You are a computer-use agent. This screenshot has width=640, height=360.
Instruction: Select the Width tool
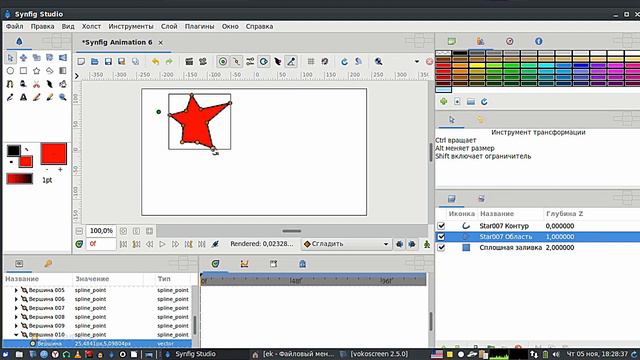[x=49, y=84]
